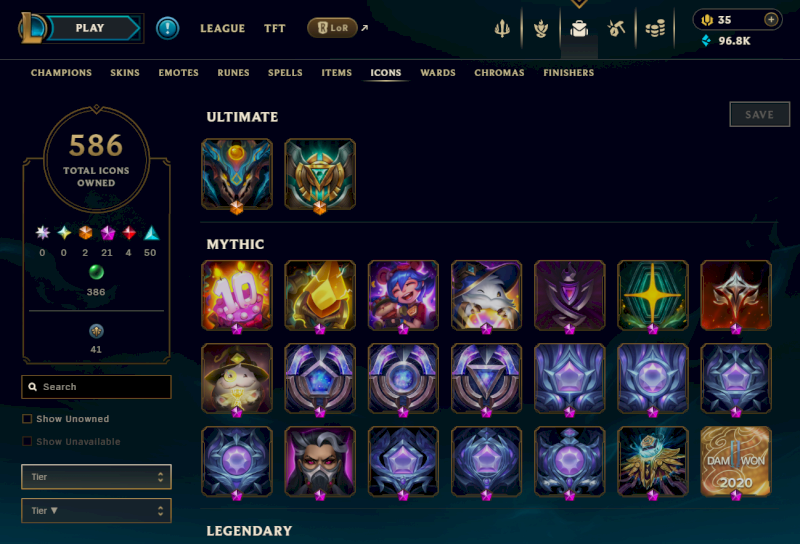Viewport: 800px width, 544px height.
Task: Click the blue notification alert icon
Action: (x=167, y=28)
